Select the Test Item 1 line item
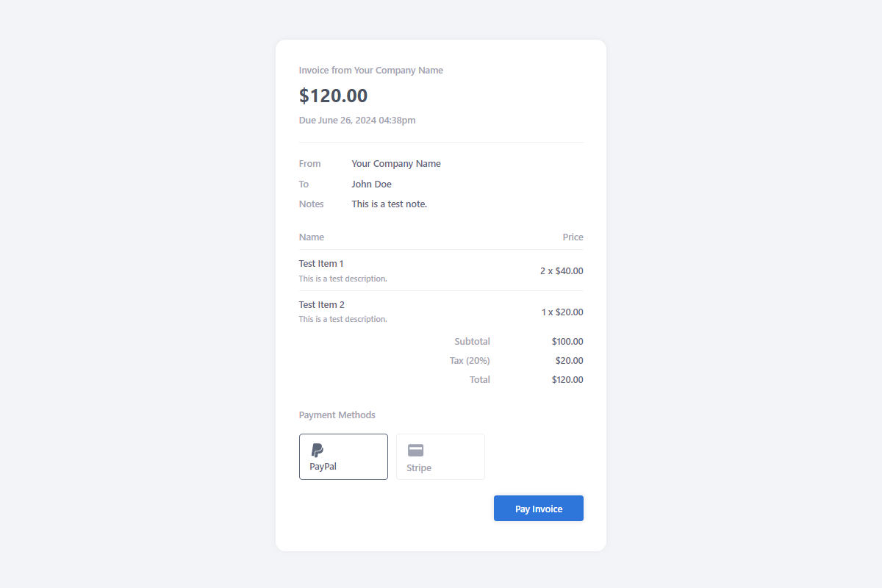This screenshot has height=588, width=882. point(321,264)
